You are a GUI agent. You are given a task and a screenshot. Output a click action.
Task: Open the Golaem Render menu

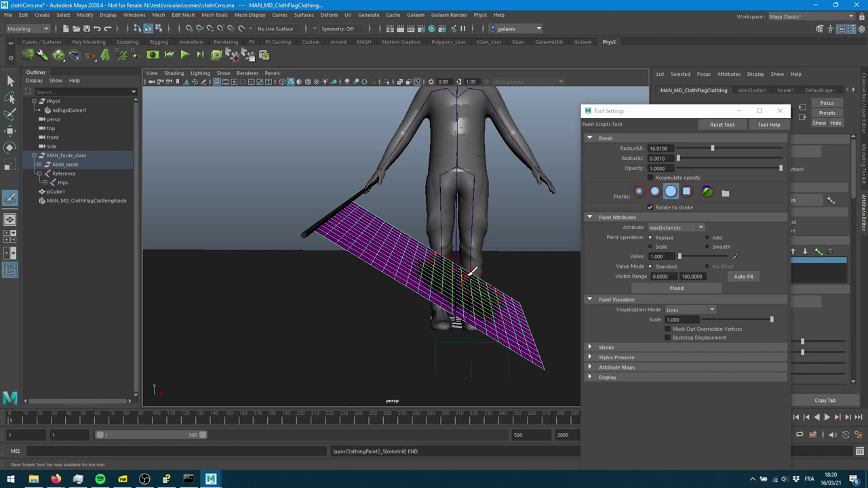[x=449, y=15]
